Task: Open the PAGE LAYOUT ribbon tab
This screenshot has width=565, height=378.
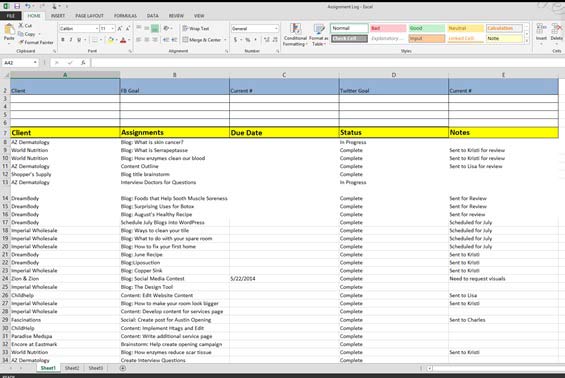Action: [89, 16]
